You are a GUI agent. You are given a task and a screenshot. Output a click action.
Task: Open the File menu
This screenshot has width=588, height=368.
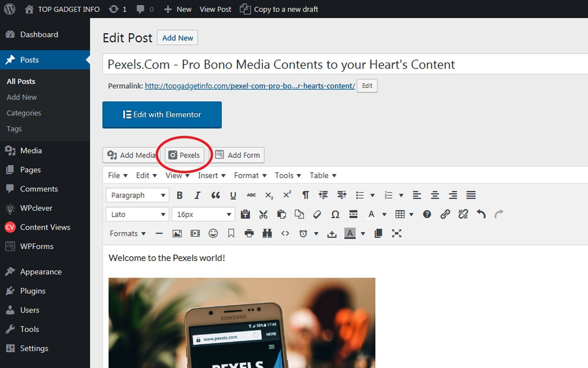pyautogui.click(x=118, y=175)
